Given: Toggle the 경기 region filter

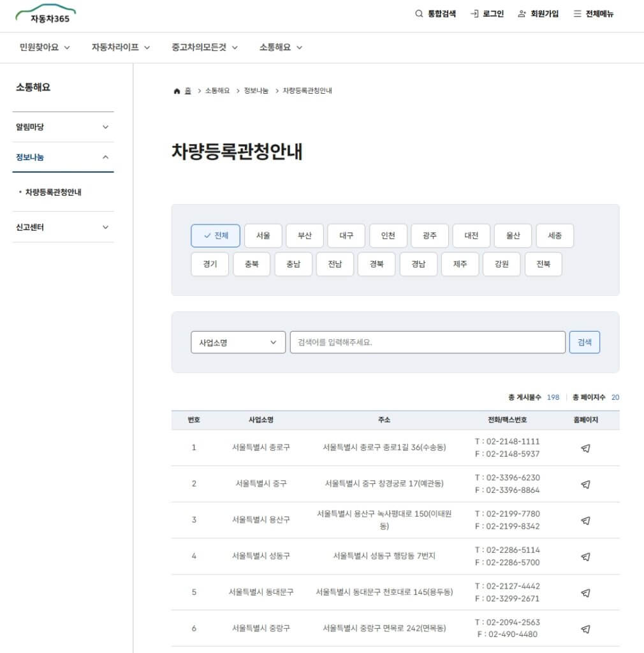Looking at the screenshot, I should click(210, 263).
